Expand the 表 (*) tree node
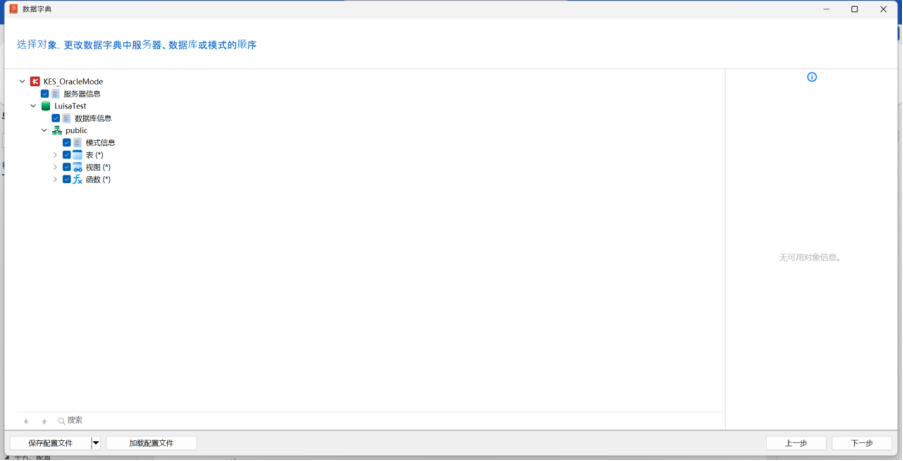The width and height of the screenshot is (903, 461). coord(55,155)
